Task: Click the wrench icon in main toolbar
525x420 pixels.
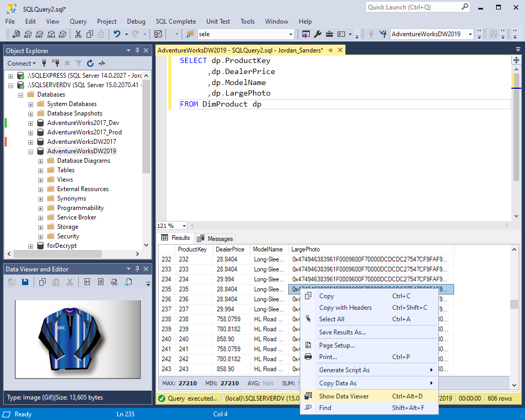Action: click(318, 34)
